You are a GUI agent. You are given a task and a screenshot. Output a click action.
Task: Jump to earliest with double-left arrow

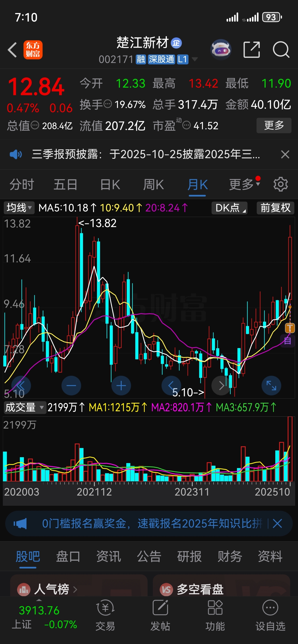(21, 385)
